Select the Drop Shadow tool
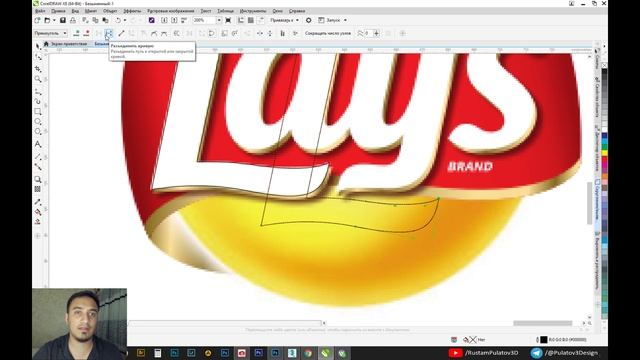The image size is (640, 360). pyautogui.click(x=38, y=179)
